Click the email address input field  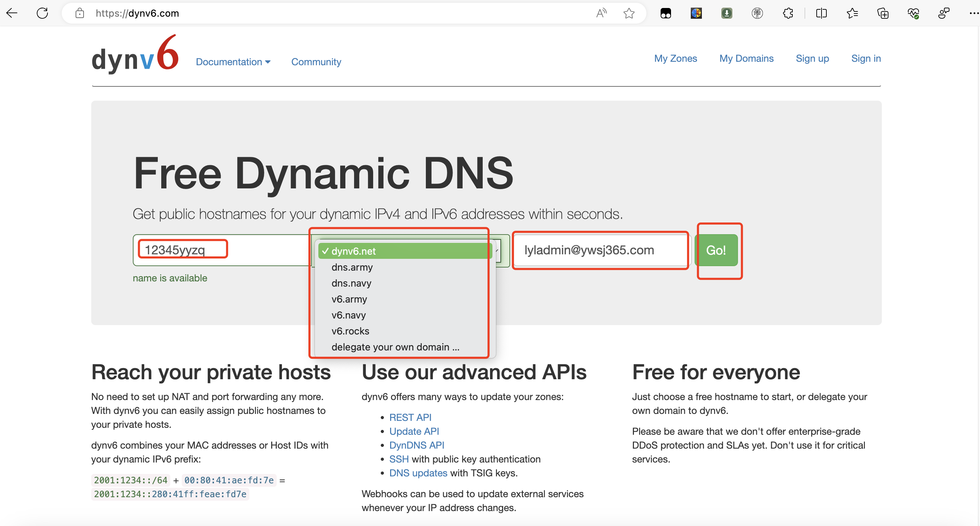[600, 250]
